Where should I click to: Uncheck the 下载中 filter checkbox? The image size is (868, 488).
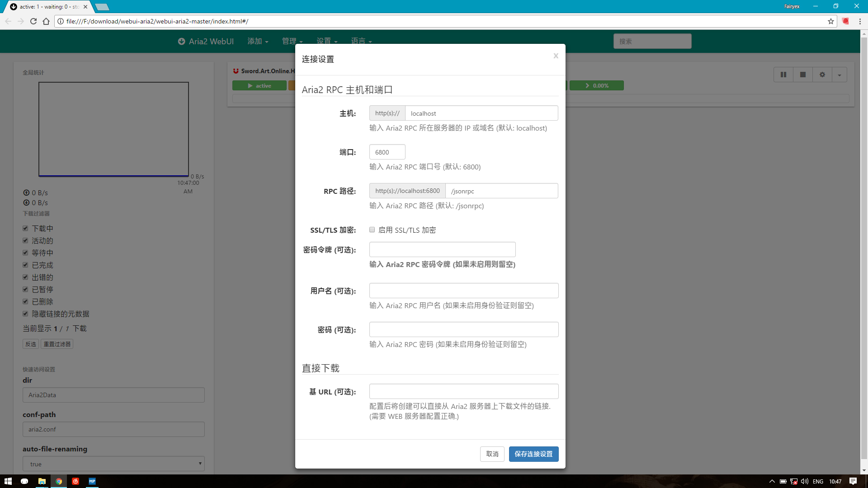[25, 228]
